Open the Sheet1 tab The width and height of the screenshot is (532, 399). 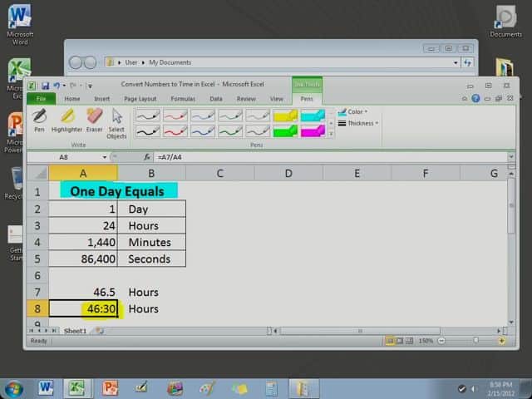click(75, 331)
